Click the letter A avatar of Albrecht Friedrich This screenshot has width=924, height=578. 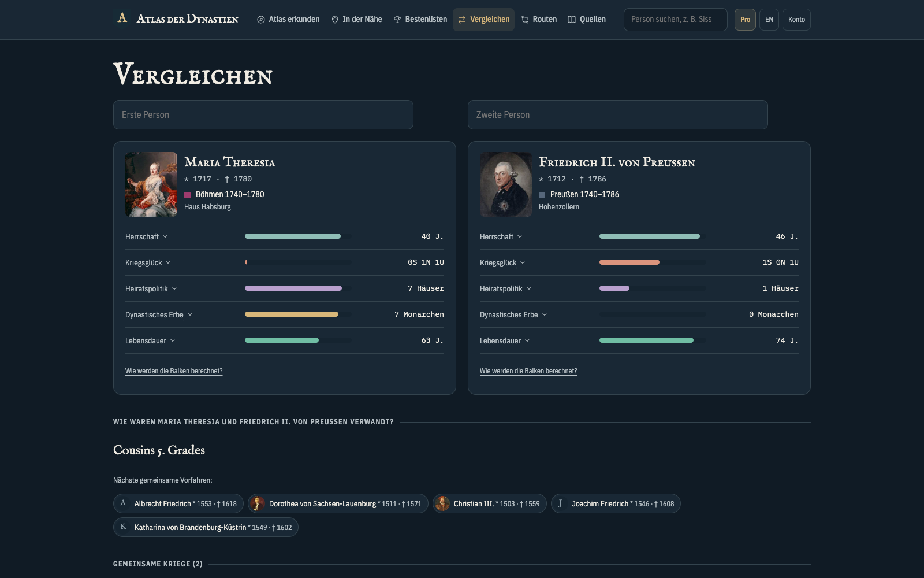coord(123,503)
